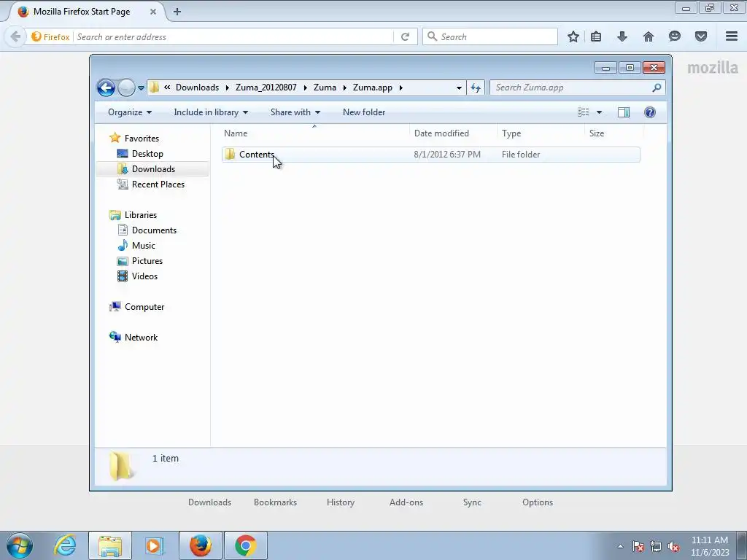Open Include in library dropdown
This screenshot has height=560, width=747.
[x=211, y=112]
